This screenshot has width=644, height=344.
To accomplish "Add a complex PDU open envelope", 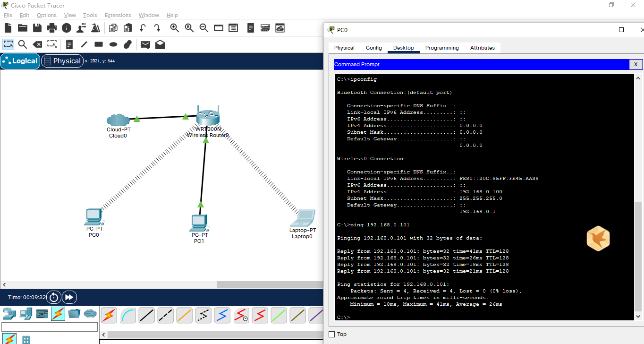I will click(x=160, y=44).
